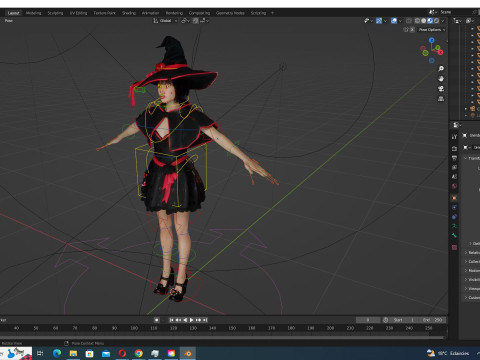This screenshot has width=480, height=360.
Task: Switch to the Modeling workspace tab
Action: (x=33, y=13)
